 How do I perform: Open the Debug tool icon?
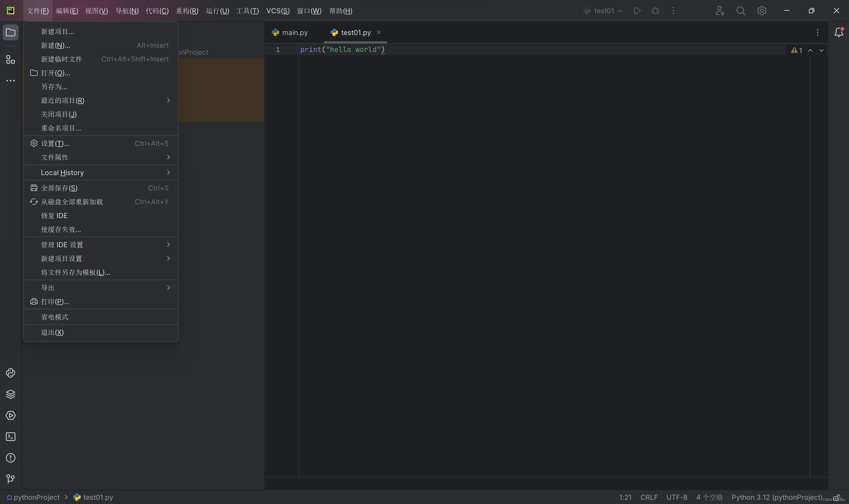pos(655,11)
